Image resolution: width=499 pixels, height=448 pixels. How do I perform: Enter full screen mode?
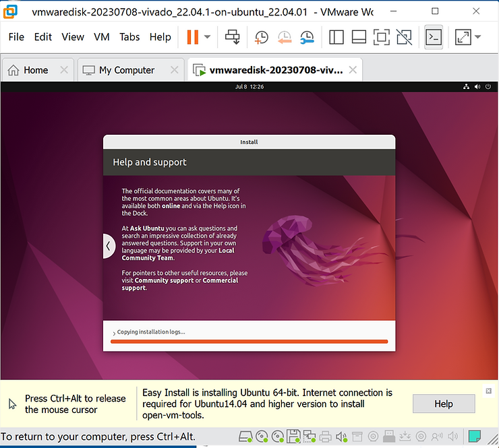[381, 37]
